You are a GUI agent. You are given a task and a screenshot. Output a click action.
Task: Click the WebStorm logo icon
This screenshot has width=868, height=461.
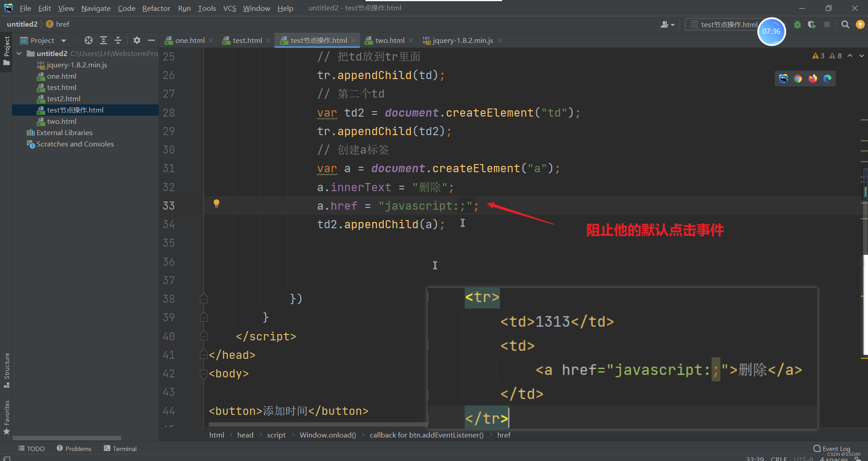point(9,8)
